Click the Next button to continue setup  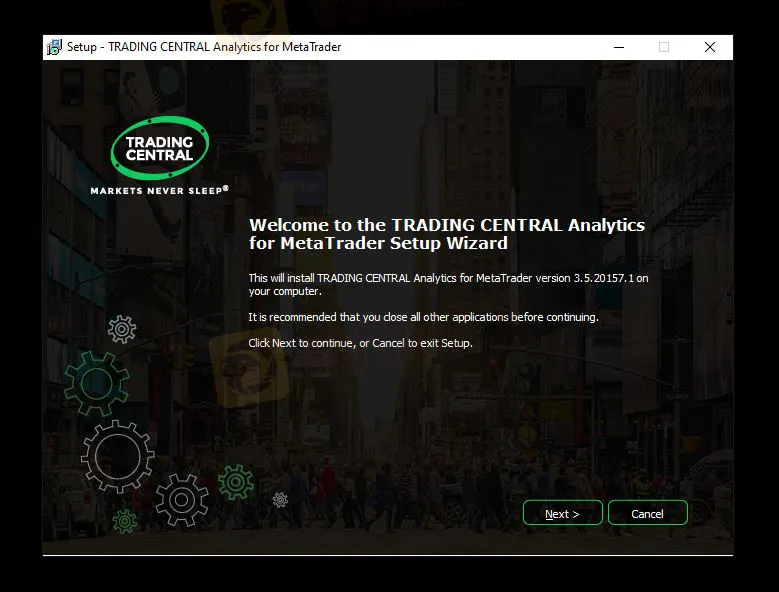pyautogui.click(x=562, y=514)
